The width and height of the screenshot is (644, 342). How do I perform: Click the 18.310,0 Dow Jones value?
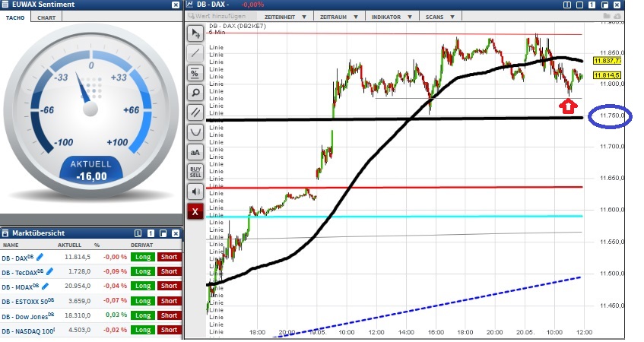pos(79,315)
